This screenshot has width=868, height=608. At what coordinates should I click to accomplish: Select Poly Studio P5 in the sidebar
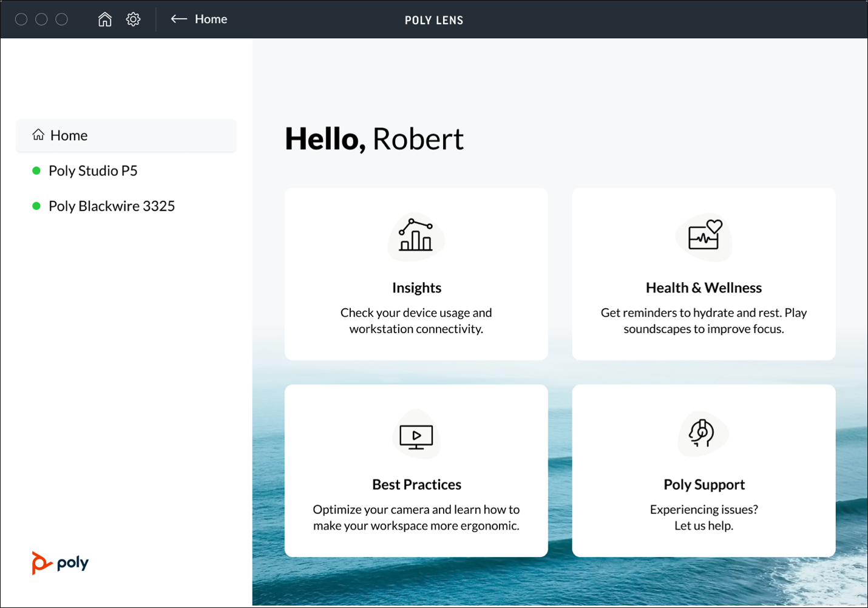tap(92, 171)
